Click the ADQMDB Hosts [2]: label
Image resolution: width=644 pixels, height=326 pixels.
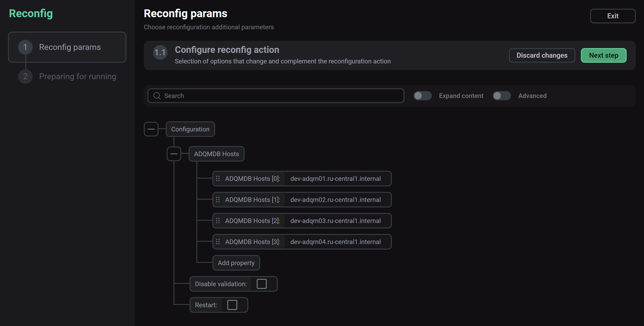[252, 221]
